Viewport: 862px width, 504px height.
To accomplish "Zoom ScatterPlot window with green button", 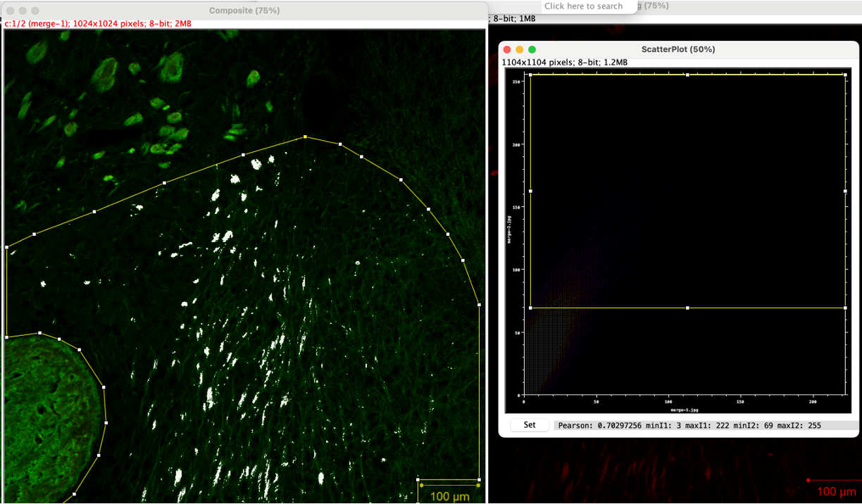I will (532, 49).
